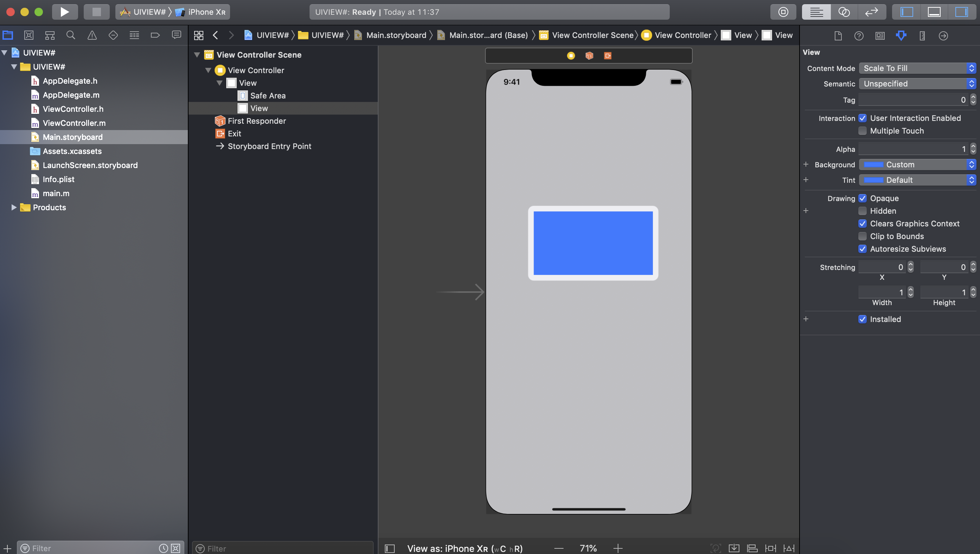Open the Library button in toolbar
The image size is (980, 554).
tap(783, 12)
